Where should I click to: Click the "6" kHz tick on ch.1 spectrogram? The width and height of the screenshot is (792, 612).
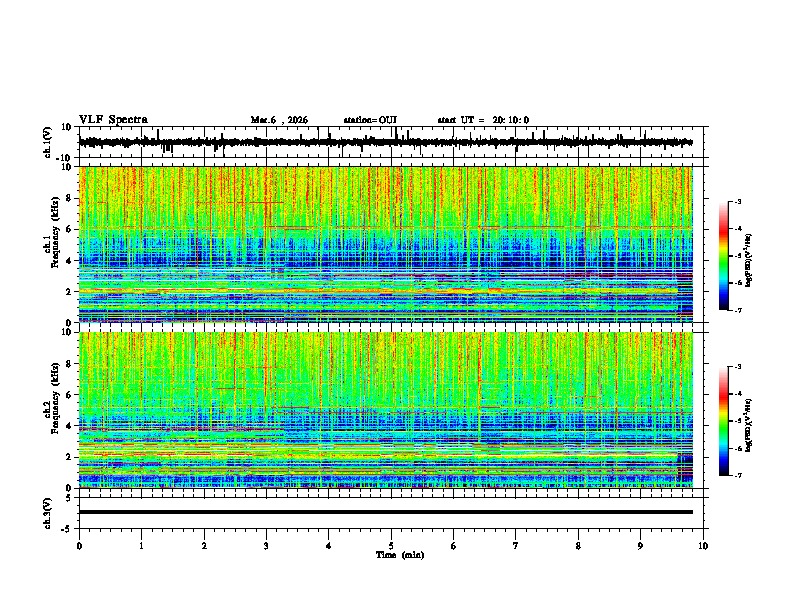[69, 229]
